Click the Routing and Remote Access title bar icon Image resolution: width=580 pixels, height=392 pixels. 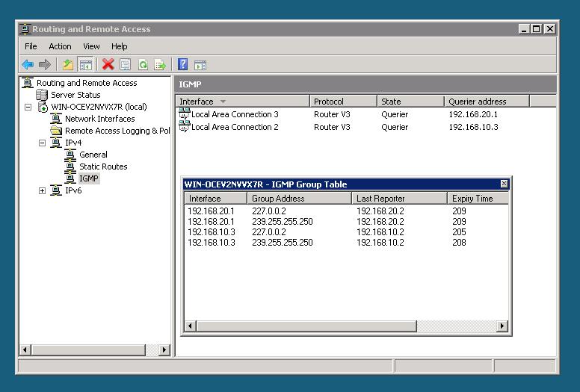coord(25,29)
